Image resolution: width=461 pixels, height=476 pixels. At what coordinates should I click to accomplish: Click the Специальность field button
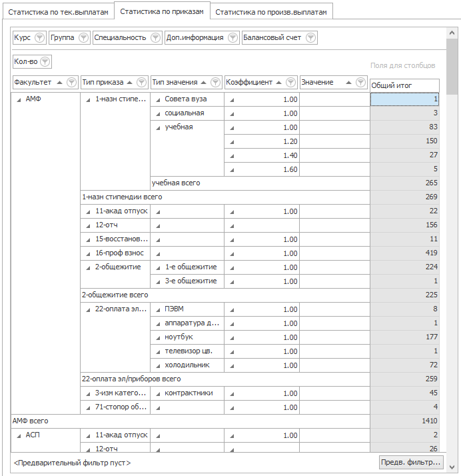[127, 37]
